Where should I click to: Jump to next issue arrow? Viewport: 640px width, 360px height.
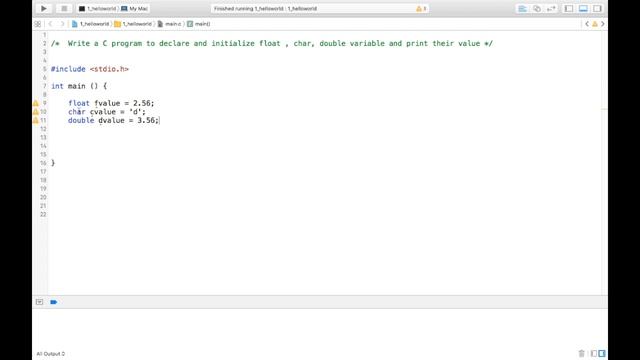[x=602, y=24]
